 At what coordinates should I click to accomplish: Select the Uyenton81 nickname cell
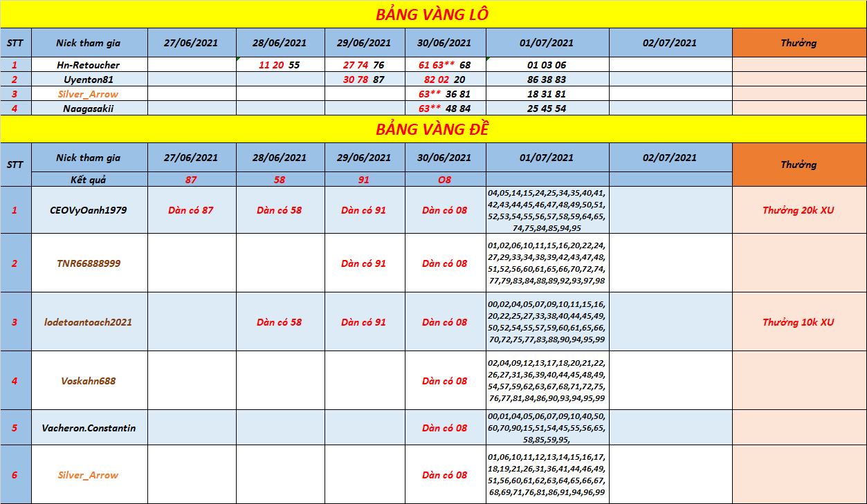[89, 80]
